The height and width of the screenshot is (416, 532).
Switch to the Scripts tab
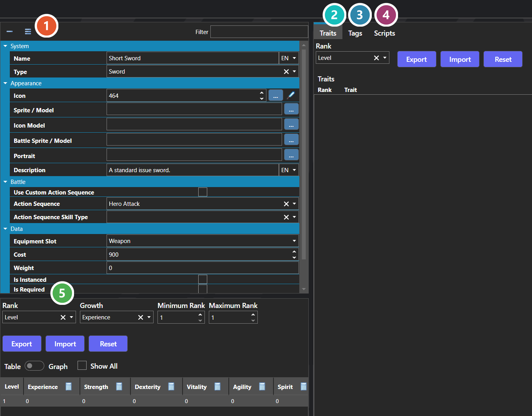pos(384,33)
